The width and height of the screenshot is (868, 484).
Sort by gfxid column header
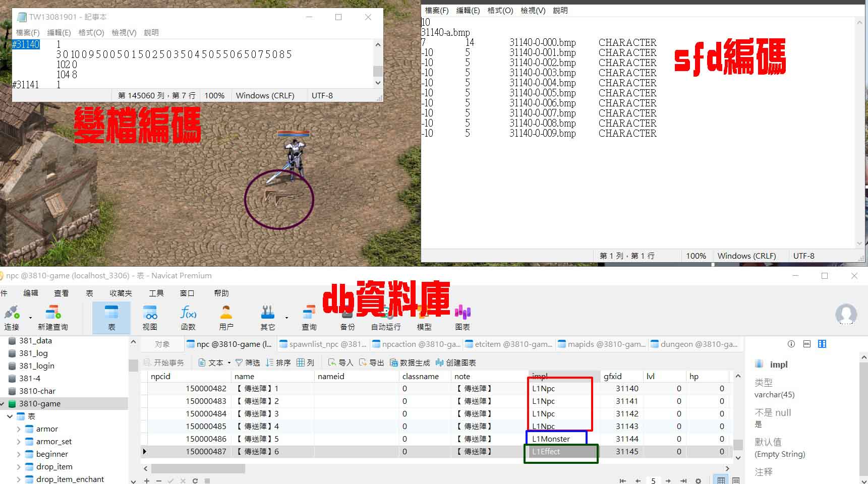(x=621, y=376)
